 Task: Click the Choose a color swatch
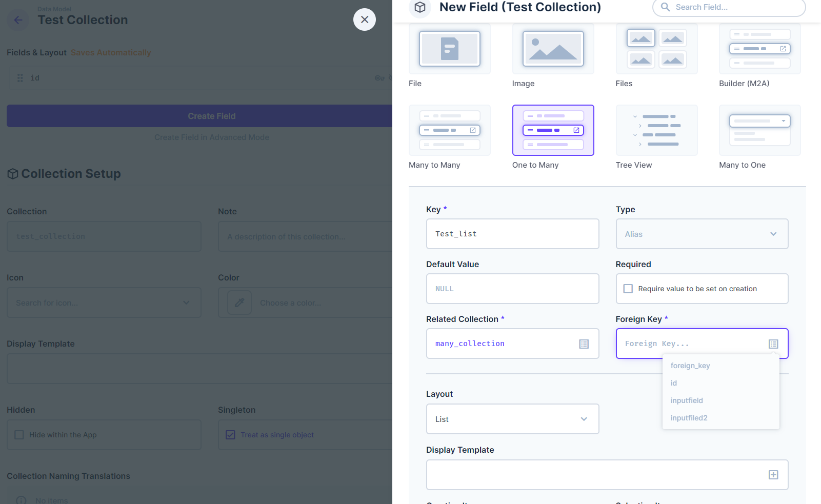pos(239,303)
